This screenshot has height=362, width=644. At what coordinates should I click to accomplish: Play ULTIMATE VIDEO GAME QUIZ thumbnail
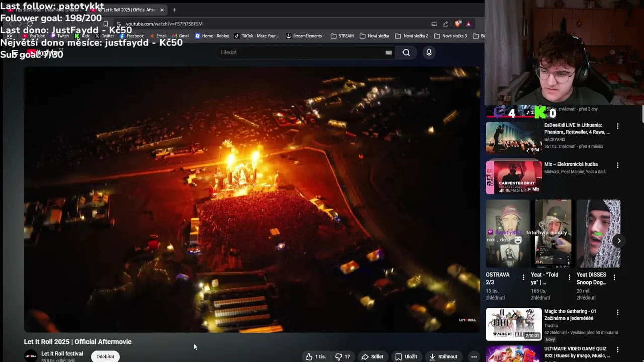514,354
